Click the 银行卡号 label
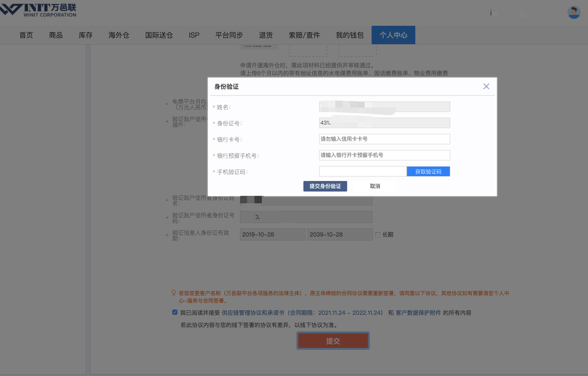The width and height of the screenshot is (588, 376). [229, 139]
